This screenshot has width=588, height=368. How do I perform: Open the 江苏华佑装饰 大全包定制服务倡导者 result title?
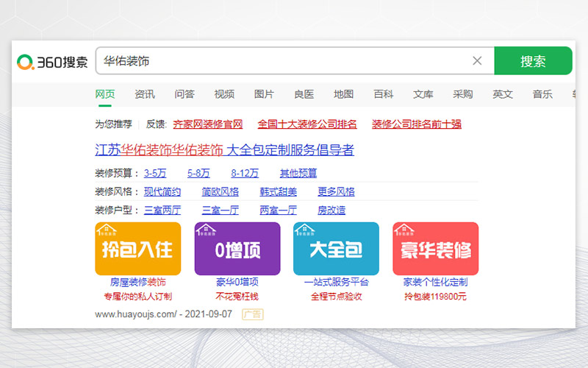tap(225, 150)
